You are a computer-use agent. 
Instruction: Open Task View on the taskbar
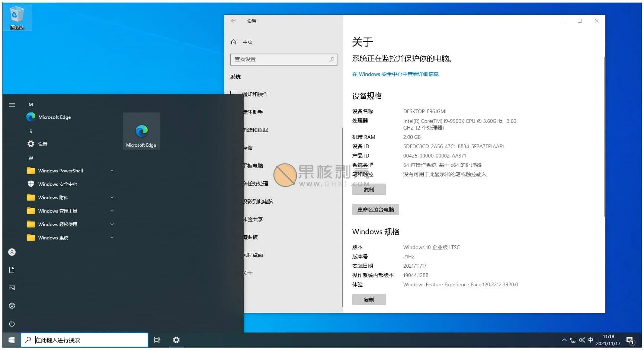157,340
